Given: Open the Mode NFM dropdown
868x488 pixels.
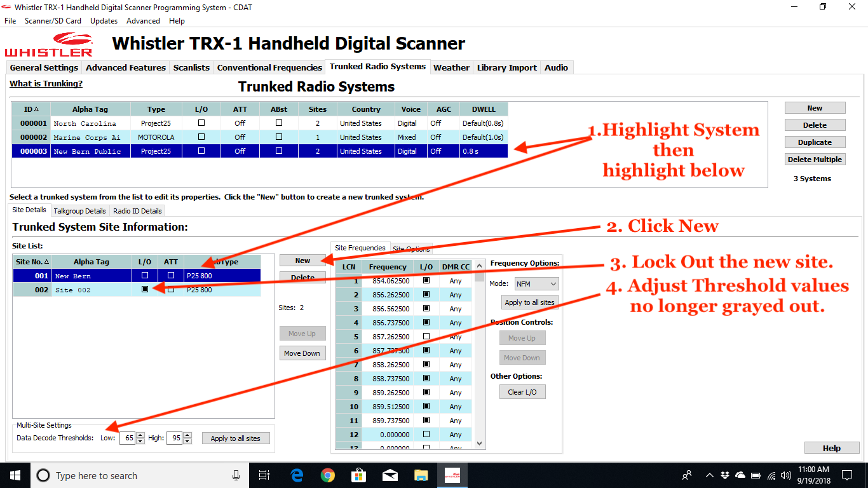Looking at the screenshot, I should pos(536,284).
